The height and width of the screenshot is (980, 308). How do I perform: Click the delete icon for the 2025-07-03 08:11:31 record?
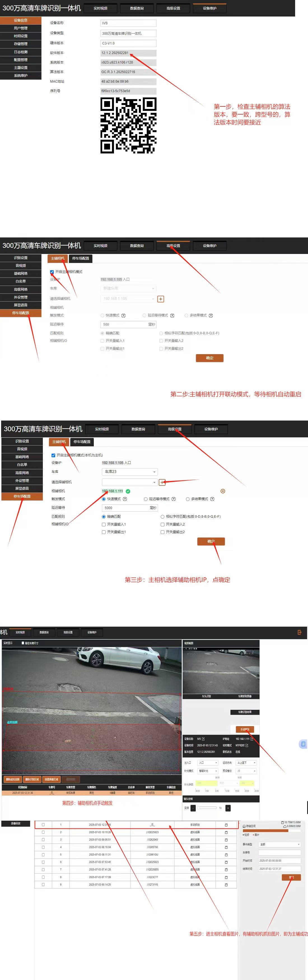(x=226, y=855)
